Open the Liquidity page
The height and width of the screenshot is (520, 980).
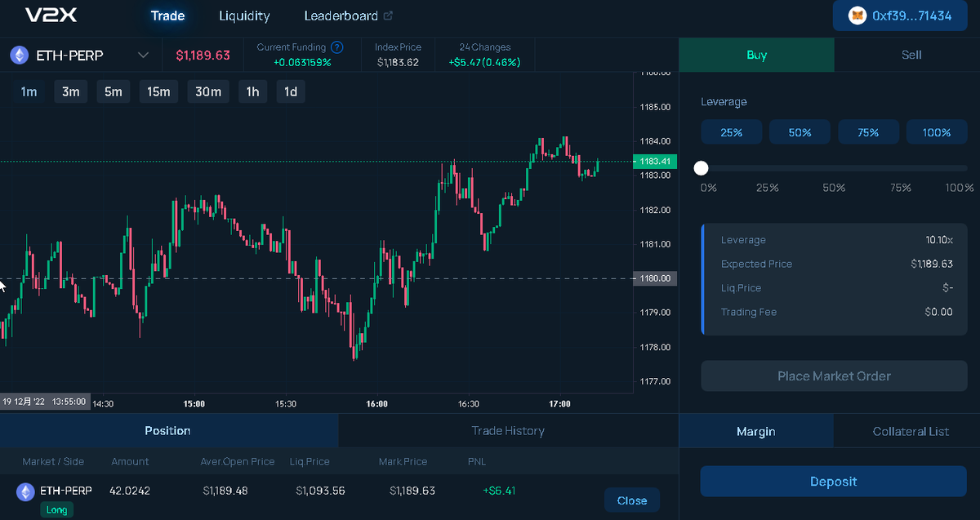pos(244,16)
